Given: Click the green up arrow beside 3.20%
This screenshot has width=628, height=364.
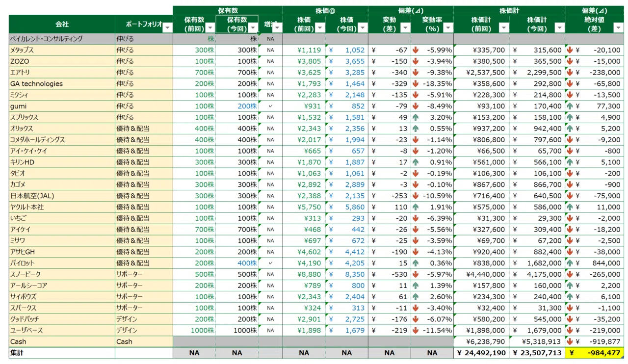Looking at the screenshot, I should 416,117.
